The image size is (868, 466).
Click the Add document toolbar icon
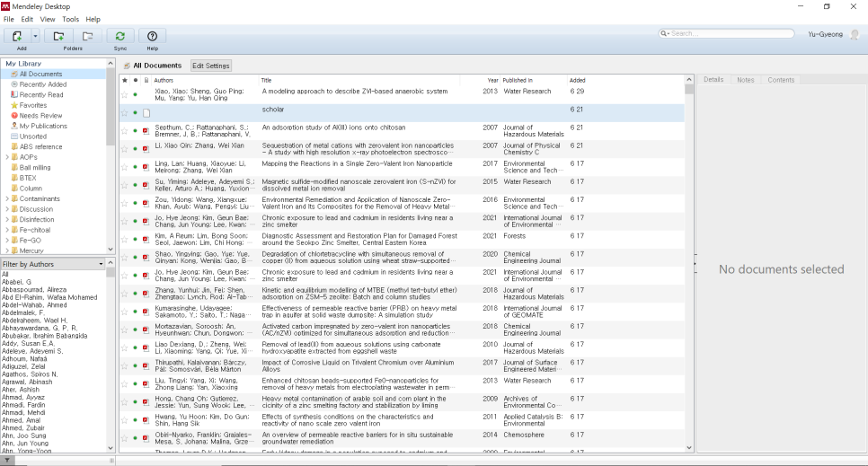(x=17, y=36)
